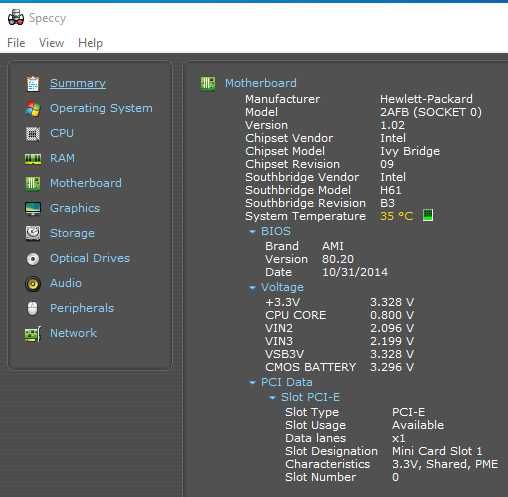Click the Motherboard heading in details pane

[x=261, y=83]
